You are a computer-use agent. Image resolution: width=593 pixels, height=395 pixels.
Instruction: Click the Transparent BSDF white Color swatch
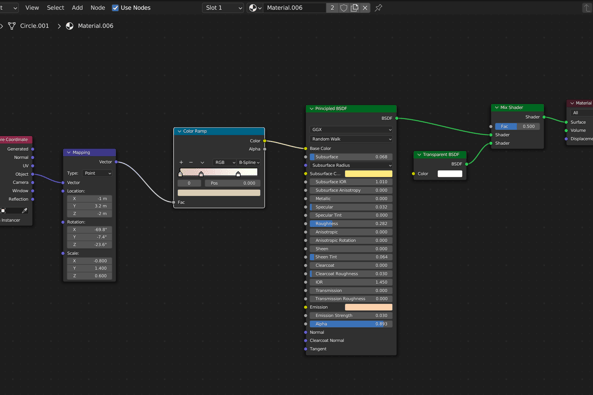pyautogui.click(x=450, y=174)
